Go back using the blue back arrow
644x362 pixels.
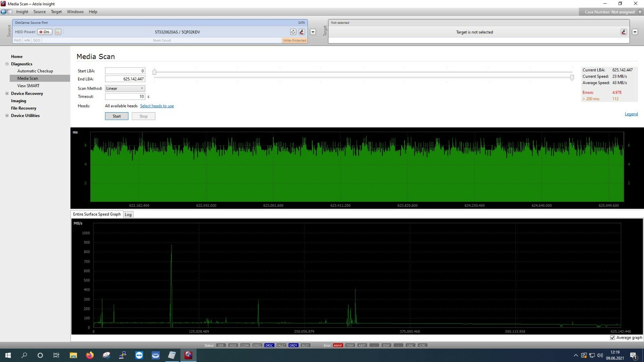coord(4,12)
